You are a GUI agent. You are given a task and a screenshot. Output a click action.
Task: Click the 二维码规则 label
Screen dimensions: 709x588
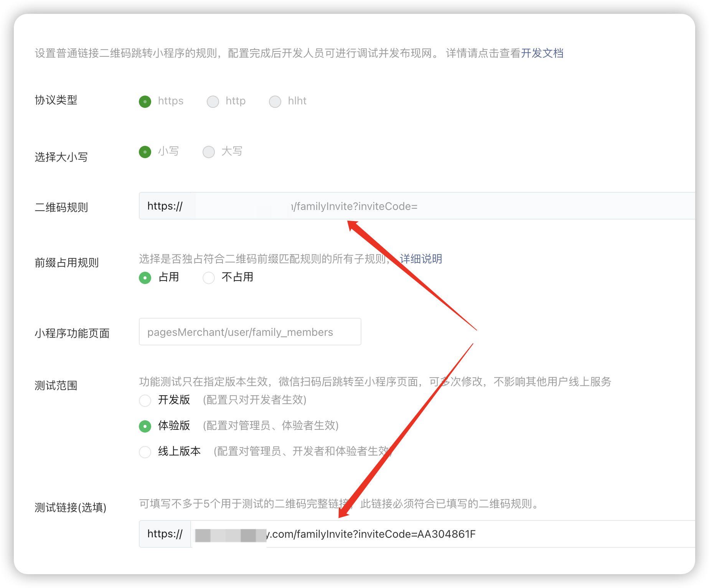coord(61,207)
